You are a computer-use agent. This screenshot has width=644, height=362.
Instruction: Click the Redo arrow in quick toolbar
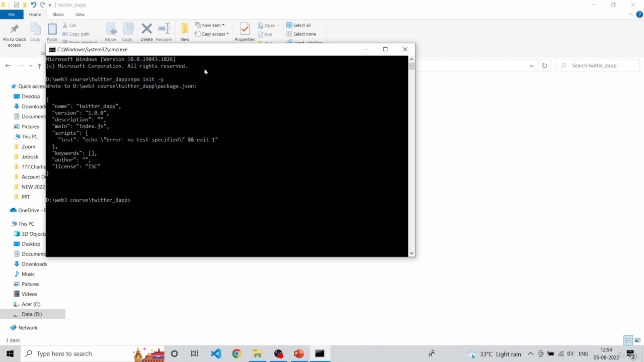[43, 5]
